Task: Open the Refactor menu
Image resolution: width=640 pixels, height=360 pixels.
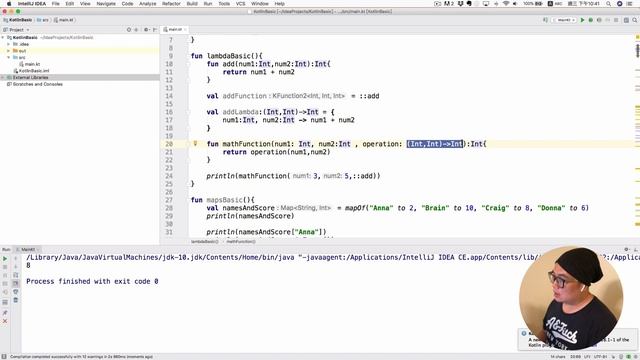Action: coord(171,4)
